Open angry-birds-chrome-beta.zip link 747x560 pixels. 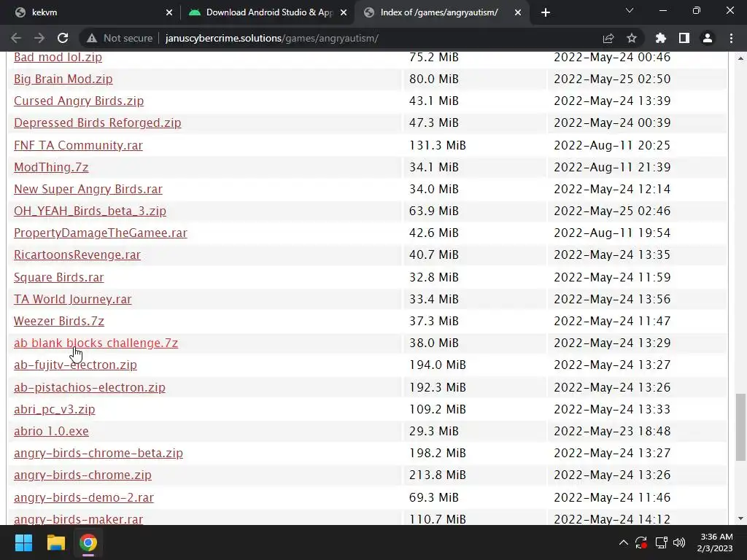pyautogui.click(x=98, y=453)
